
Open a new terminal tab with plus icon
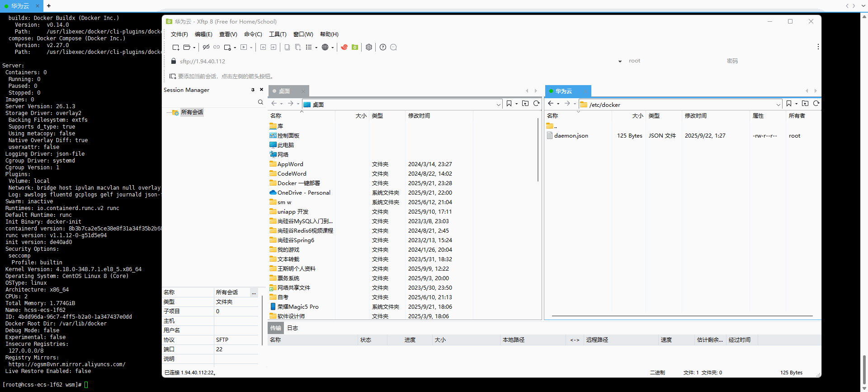pyautogui.click(x=48, y=6)
